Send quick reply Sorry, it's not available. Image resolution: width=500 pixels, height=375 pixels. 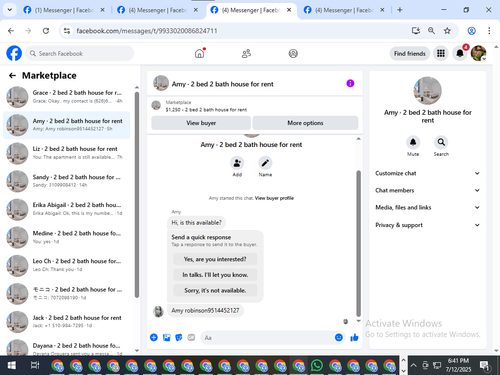pos(215,290)
